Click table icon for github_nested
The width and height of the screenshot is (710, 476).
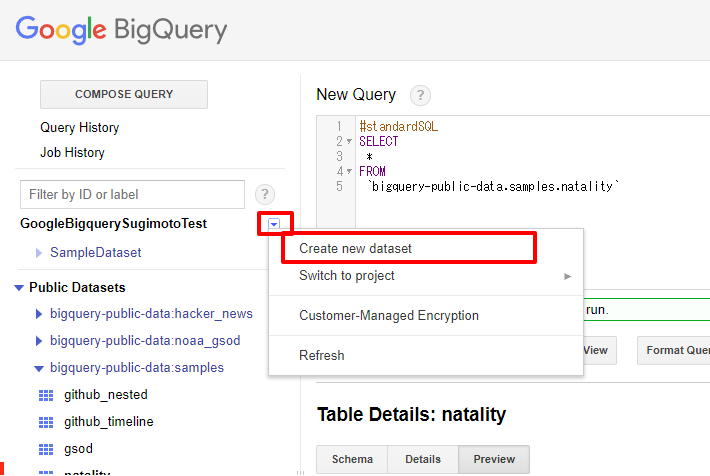click(x=46, y=395)
